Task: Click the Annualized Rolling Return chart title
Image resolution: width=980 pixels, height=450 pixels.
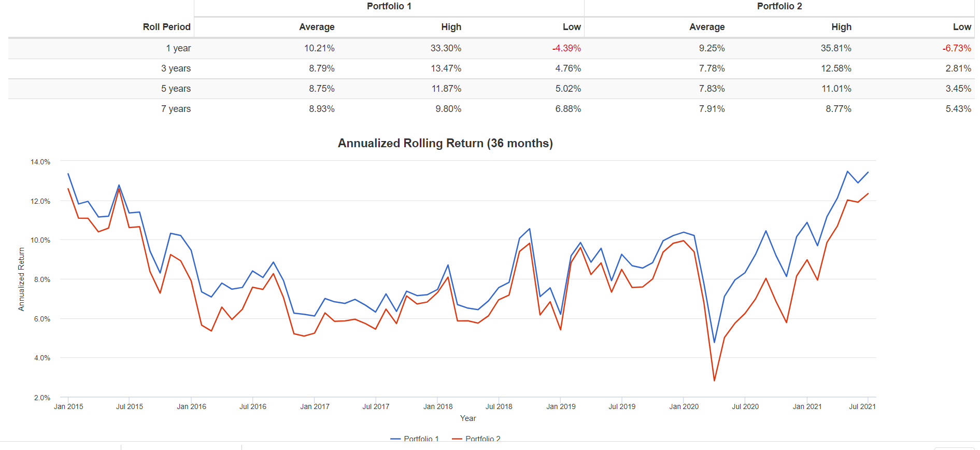Action: 445,143
